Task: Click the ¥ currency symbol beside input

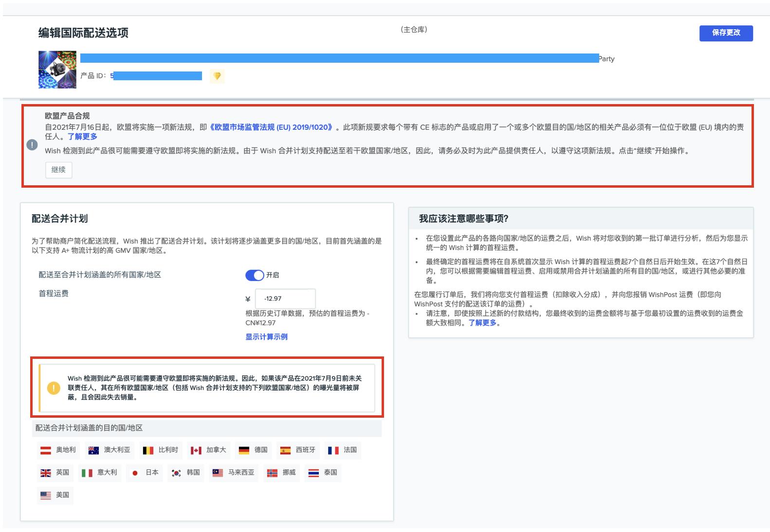Action: pyautogui.click(x=248, y=299)
